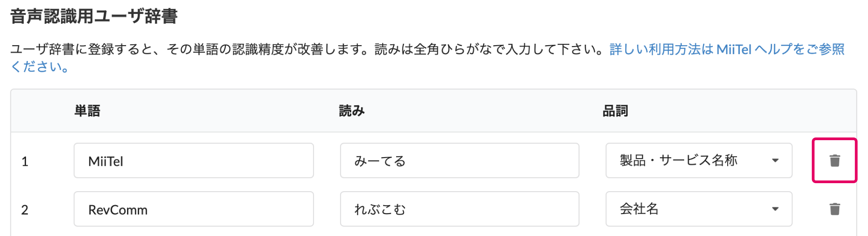Image resolution: width=868 pixels, height=236 pixels.
Task: Focus the みーてる reading field
Action: click(459, 160)
